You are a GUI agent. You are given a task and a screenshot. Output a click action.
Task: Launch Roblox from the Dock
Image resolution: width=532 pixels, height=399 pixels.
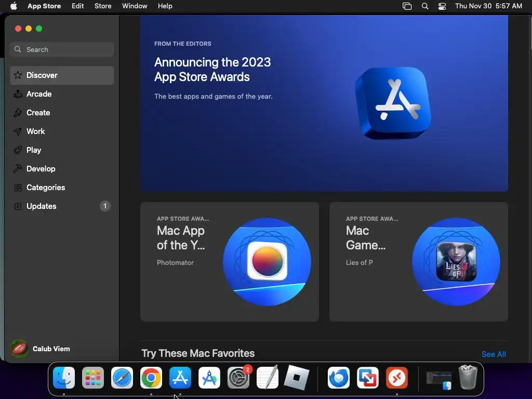pos(297,377)
